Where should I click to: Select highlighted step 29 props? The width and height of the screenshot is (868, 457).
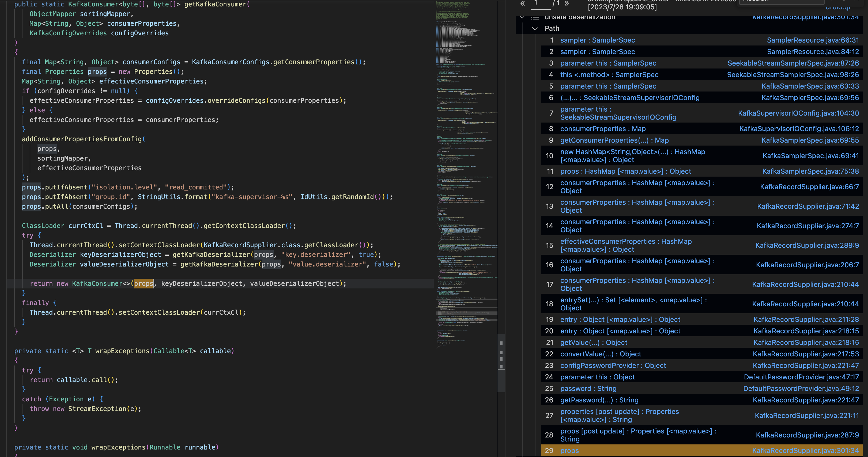click(x=701, y=450)
